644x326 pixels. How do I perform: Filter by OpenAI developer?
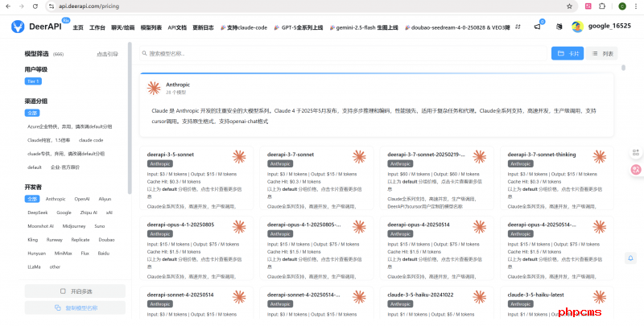[x=82, y=198]
